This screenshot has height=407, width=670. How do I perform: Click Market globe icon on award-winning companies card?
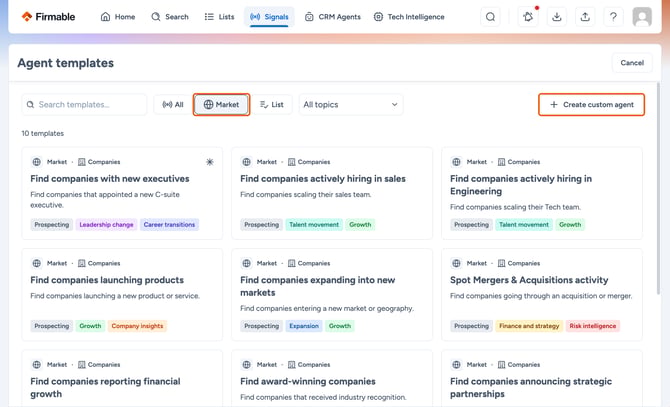click(247, 365)
